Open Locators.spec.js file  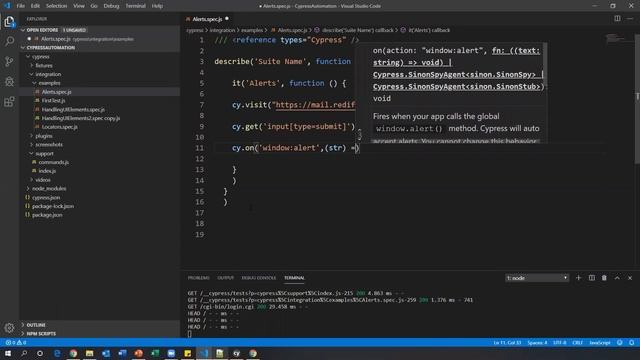[60, 127]
